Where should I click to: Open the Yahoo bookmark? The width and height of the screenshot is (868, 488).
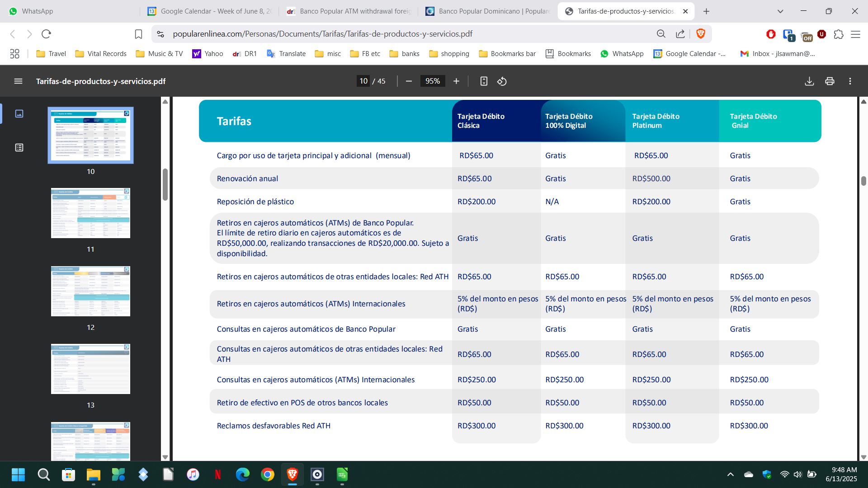208,54
